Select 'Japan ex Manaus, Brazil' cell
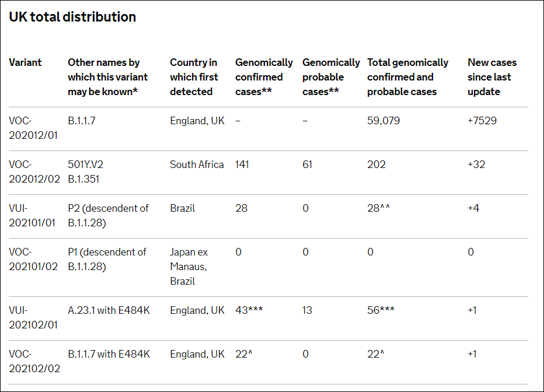This screenshot has width=544, height=392. 190,267
